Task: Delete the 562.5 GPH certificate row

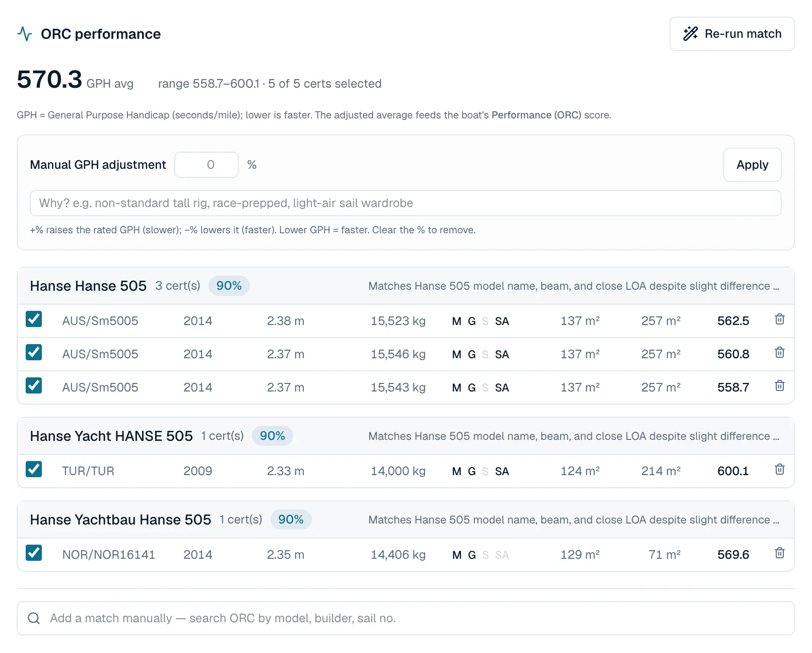Action: 779,319
